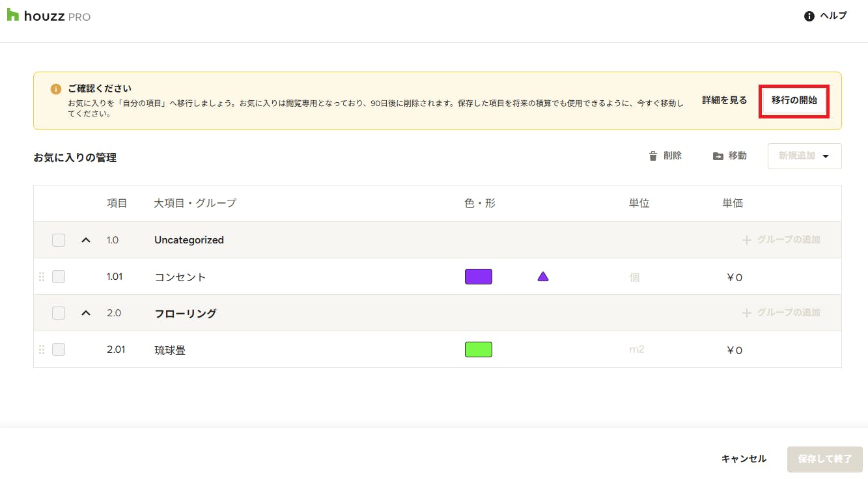Screen dimensions: 868x479
Task: Click the ¥0 price of 琉球畳
Action: tap(735, 350)
